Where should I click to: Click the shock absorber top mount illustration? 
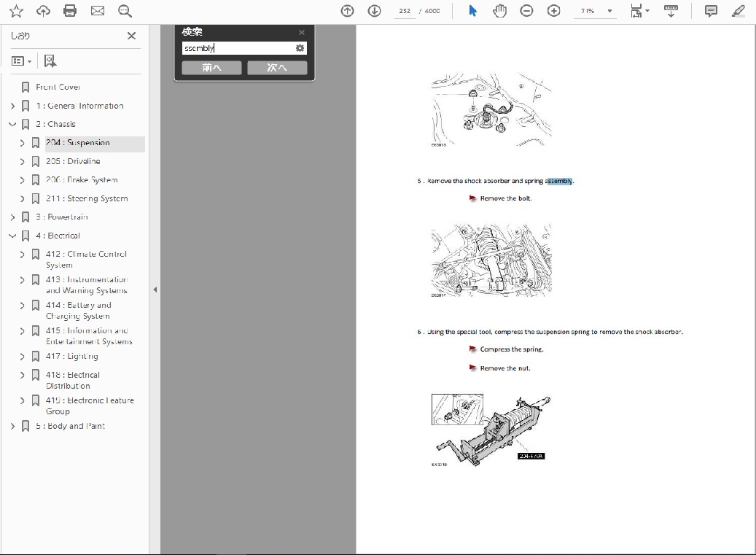pos(491,110)
